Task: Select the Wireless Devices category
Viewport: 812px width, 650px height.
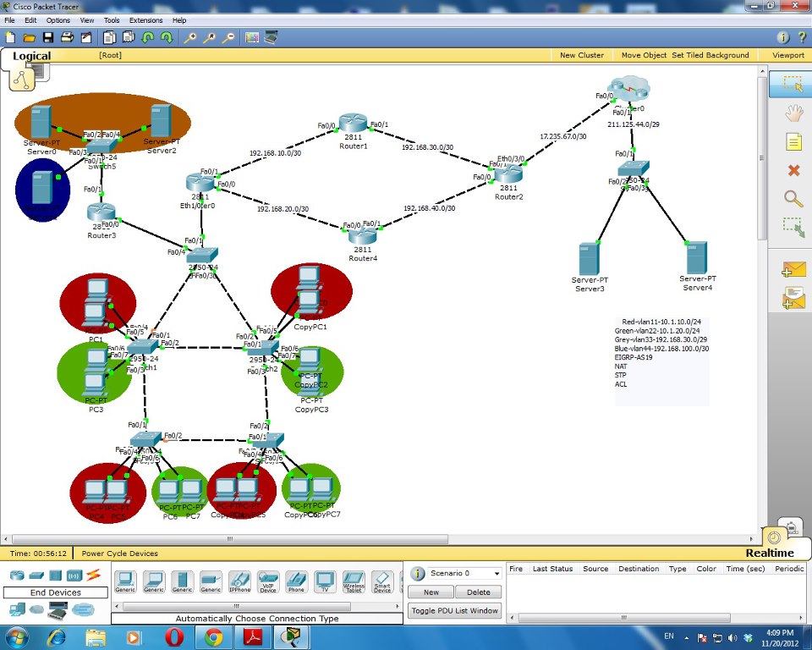Action: click(x=74, y=575)
